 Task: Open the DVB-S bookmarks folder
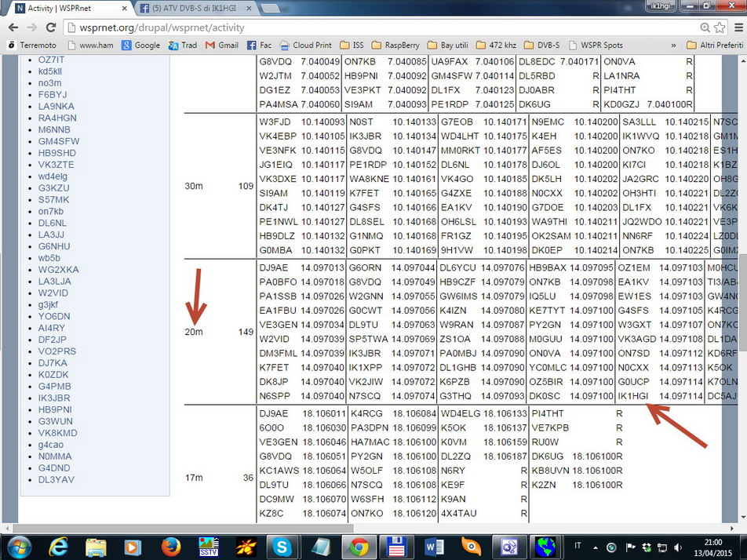pos(541,45)
